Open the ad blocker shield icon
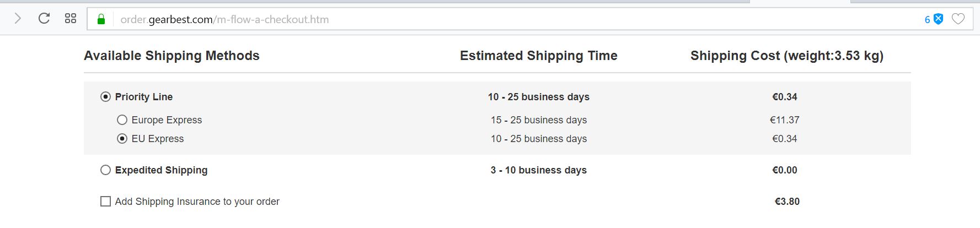The width and height of the screenshot is (980, 228). coord(938,19)
